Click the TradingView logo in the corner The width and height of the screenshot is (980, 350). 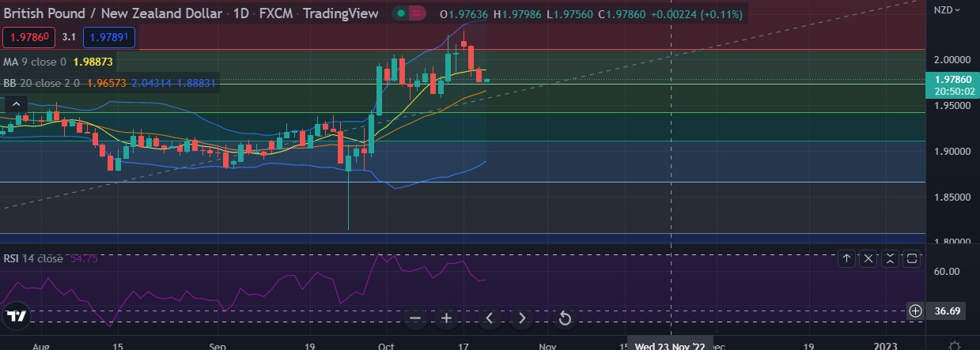pyautogui.click(x=17, y=316)
